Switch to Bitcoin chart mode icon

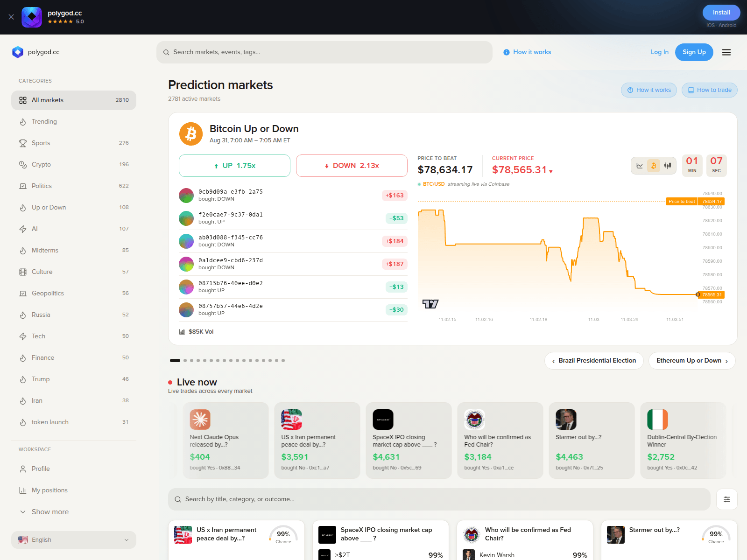point(654,166)
